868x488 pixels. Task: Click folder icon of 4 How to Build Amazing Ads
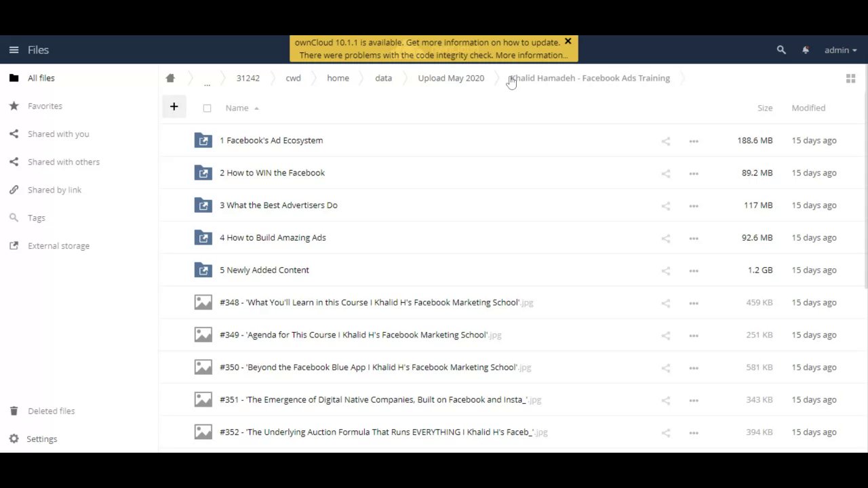coord(203,238)
